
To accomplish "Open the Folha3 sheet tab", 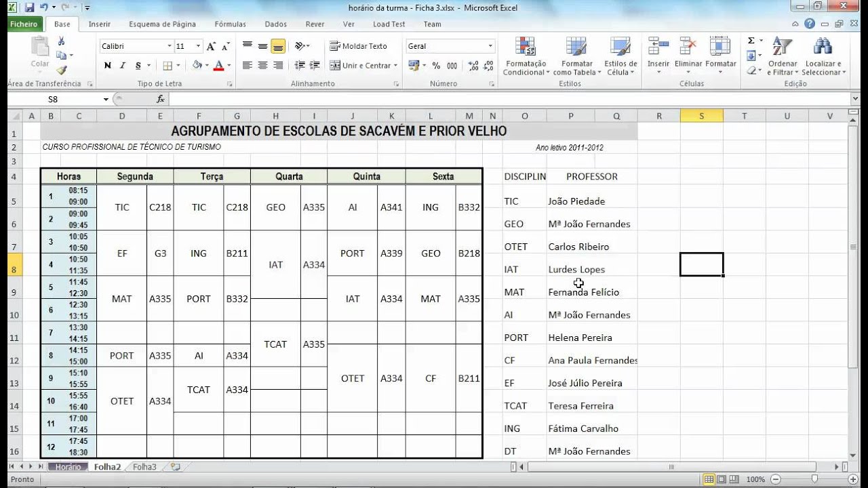I will 144,467.
